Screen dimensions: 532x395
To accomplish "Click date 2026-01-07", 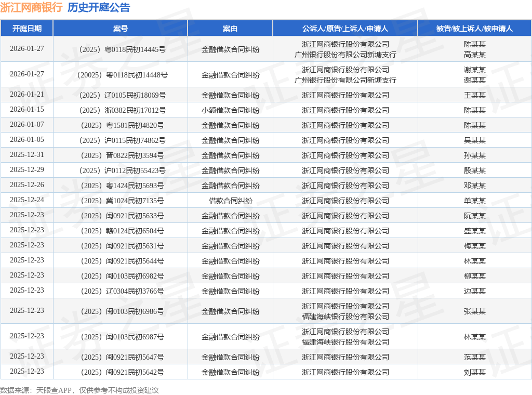I will (27, 125).
